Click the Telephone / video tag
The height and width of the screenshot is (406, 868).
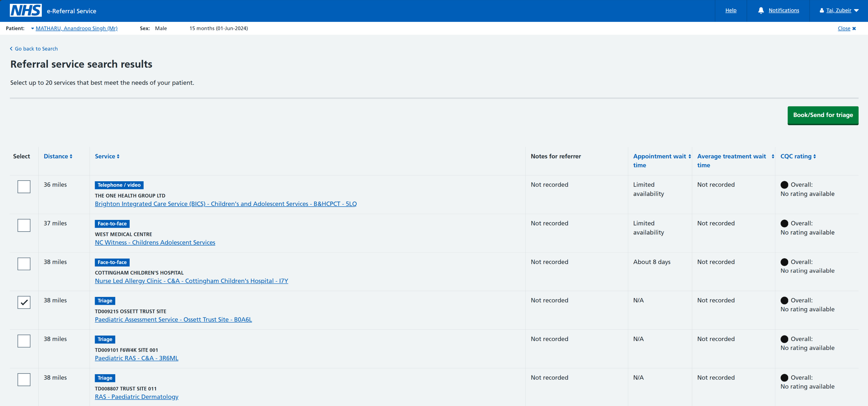119,185
